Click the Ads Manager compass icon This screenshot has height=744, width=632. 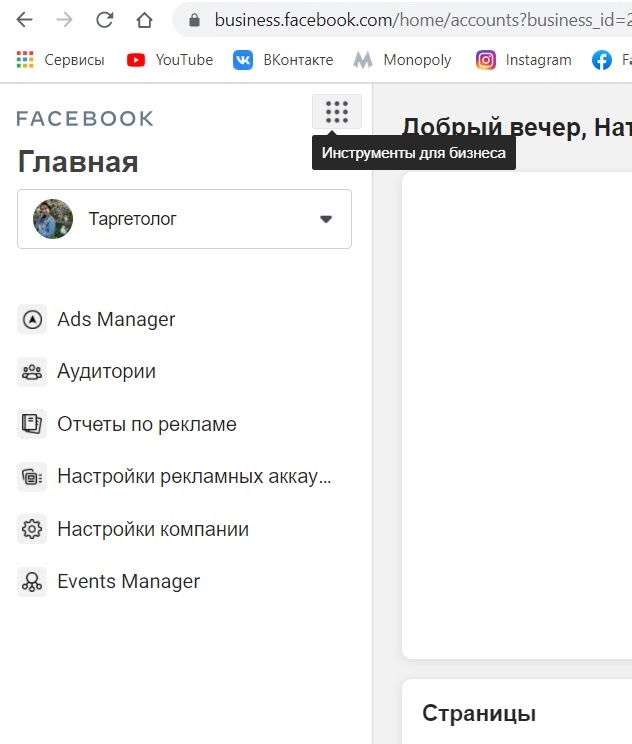(32, 319)
